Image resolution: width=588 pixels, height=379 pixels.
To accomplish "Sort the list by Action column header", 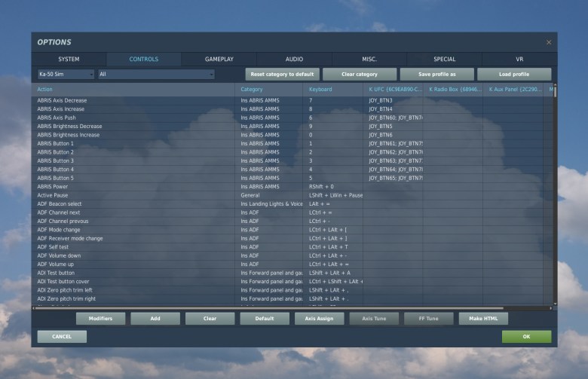I will pyautogui.click(x=136, y=90).
